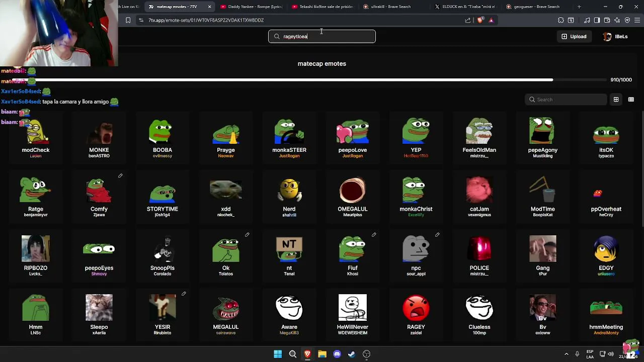Click the edit pencil on Comfy emote
The width and height of the screenshot is (644, 362).
(x=120, y=175)
